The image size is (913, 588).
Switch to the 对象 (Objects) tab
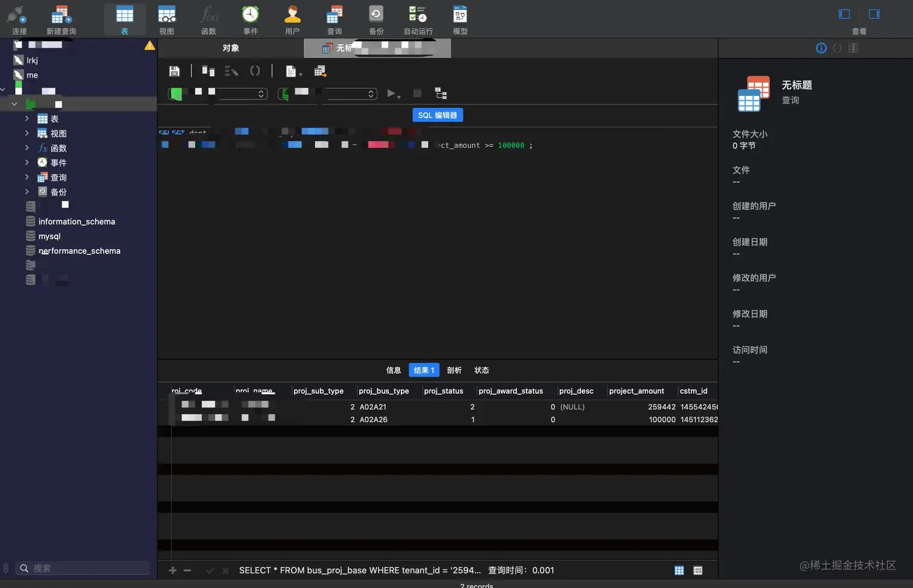(x=231, y=48)
